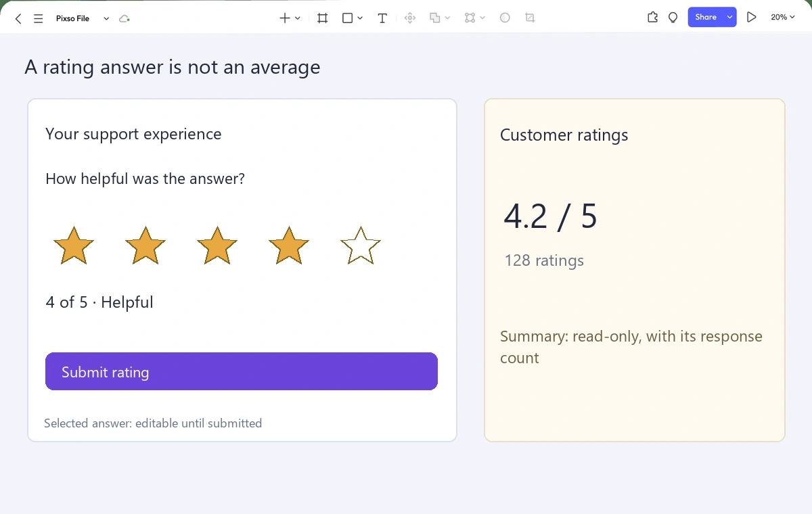Set rating to the third star
812x514 pixels.
217,246
